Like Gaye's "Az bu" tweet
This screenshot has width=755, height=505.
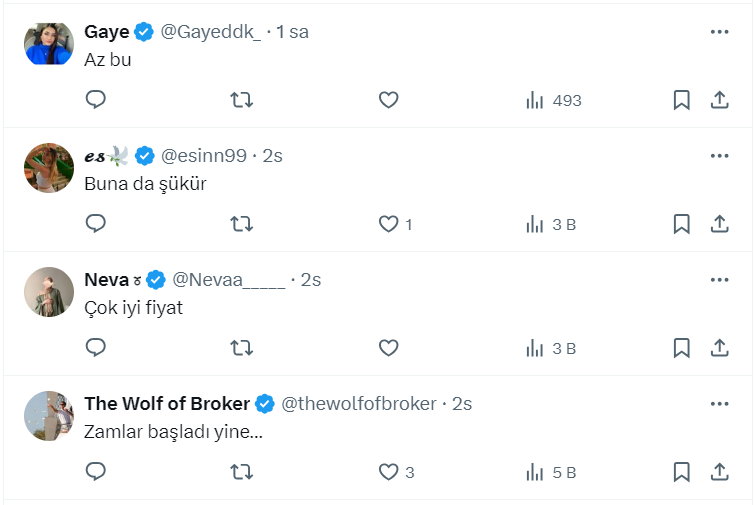pyautogui.click(x=389, y=100)
